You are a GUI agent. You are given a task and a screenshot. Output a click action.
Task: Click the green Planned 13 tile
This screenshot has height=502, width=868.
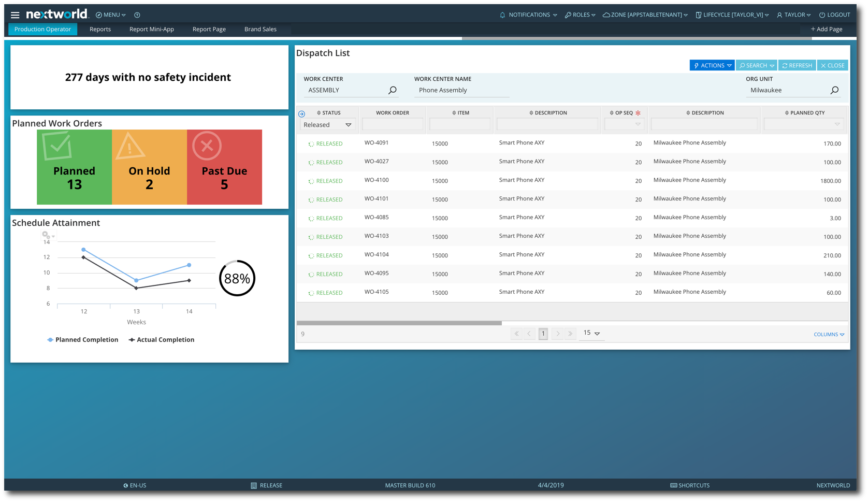coord(74,167)
